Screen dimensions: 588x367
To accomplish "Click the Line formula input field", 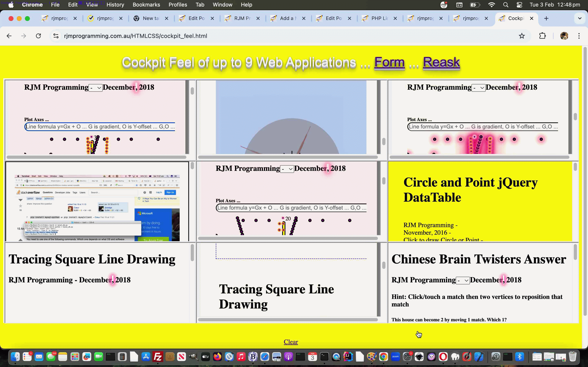I will [x=100, y=126].
